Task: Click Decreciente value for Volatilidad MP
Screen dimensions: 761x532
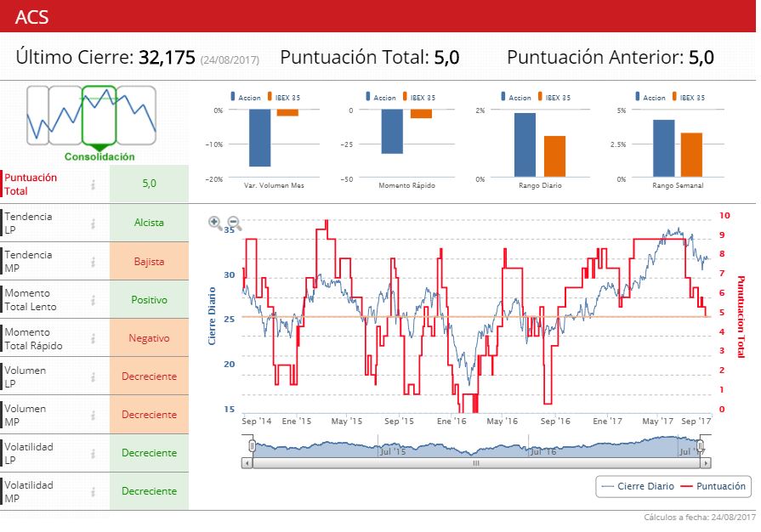Action: 149,491
